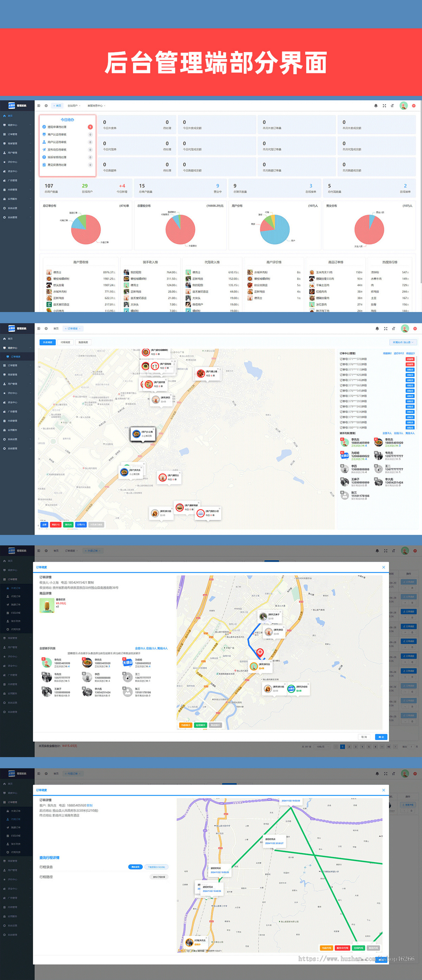Open order 订单号:171***378 详细 row
This screenshot has width=422, height=980.
tap(377, 359)
